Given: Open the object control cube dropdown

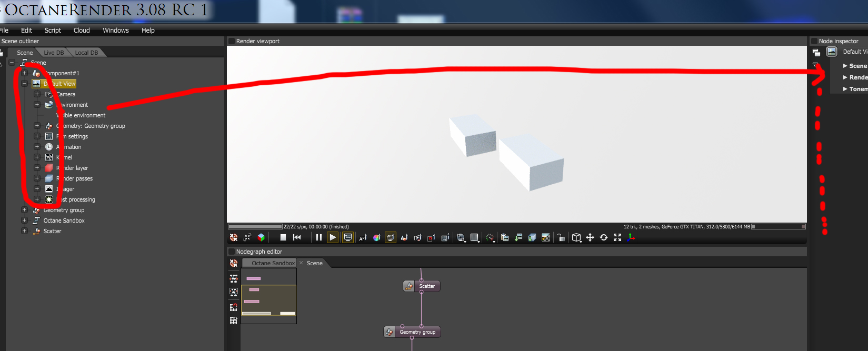Looking at the screenshot, I should click(577, 238).
